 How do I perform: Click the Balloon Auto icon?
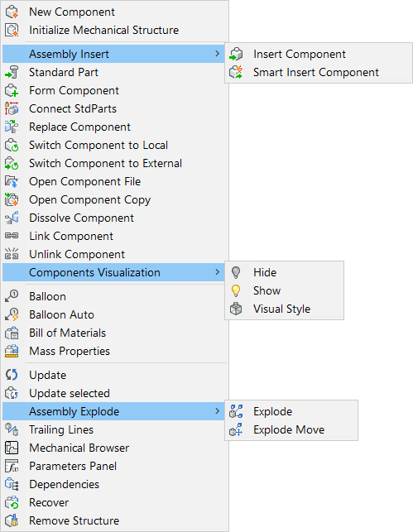(12, 314)
